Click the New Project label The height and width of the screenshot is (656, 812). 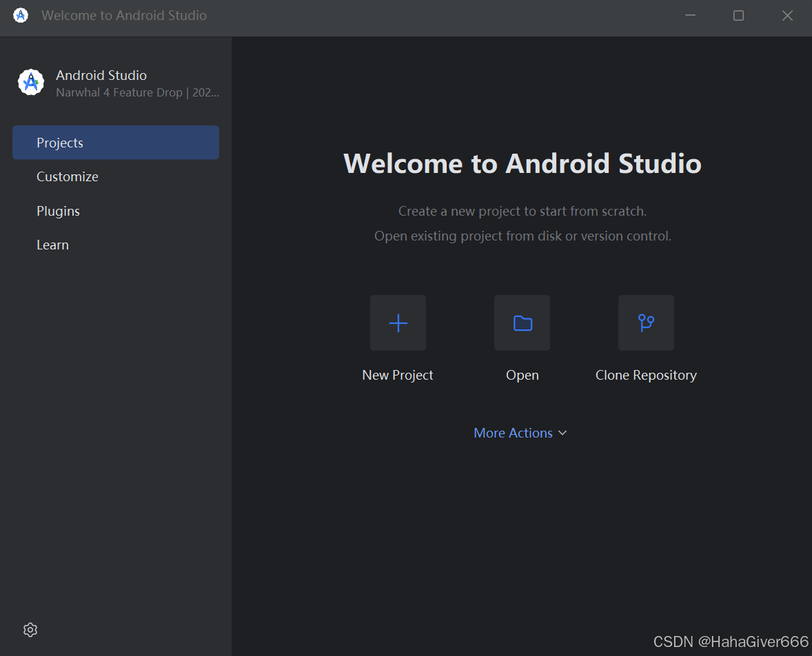tap(397, 375)
